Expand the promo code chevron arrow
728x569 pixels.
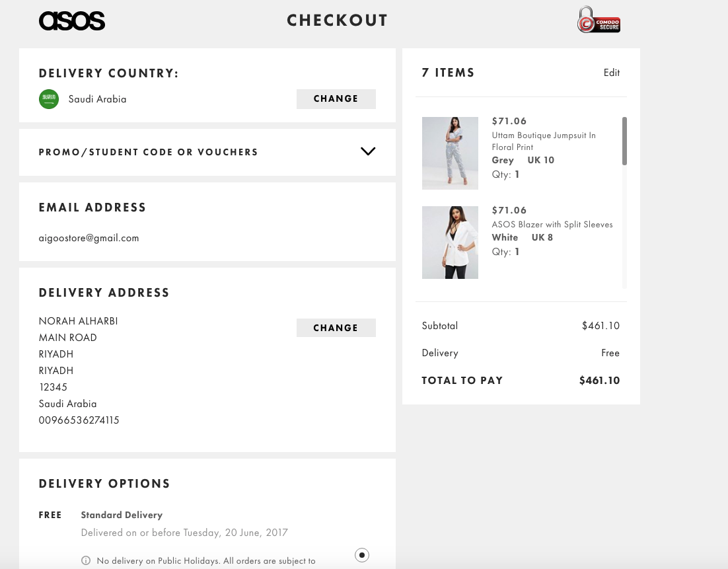tap(368, 151)
